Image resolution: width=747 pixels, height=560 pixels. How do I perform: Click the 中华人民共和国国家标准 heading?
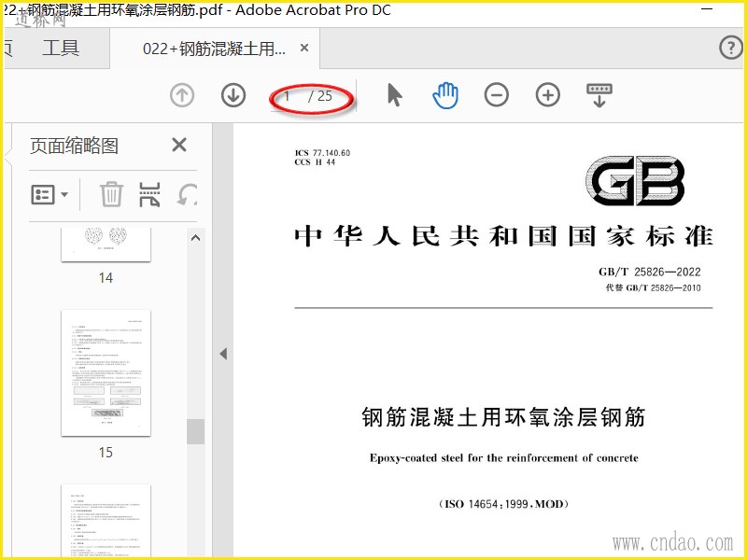click(503, 236)
